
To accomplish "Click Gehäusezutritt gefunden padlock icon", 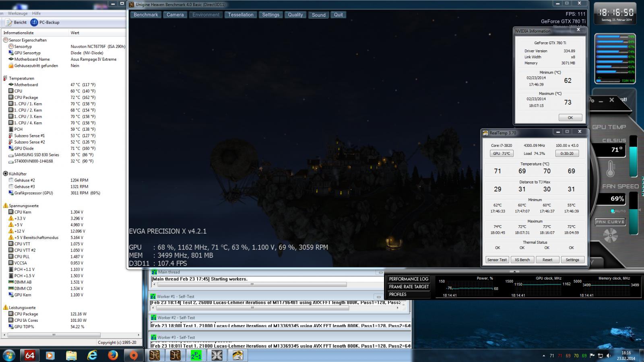I will pos(11,66).
